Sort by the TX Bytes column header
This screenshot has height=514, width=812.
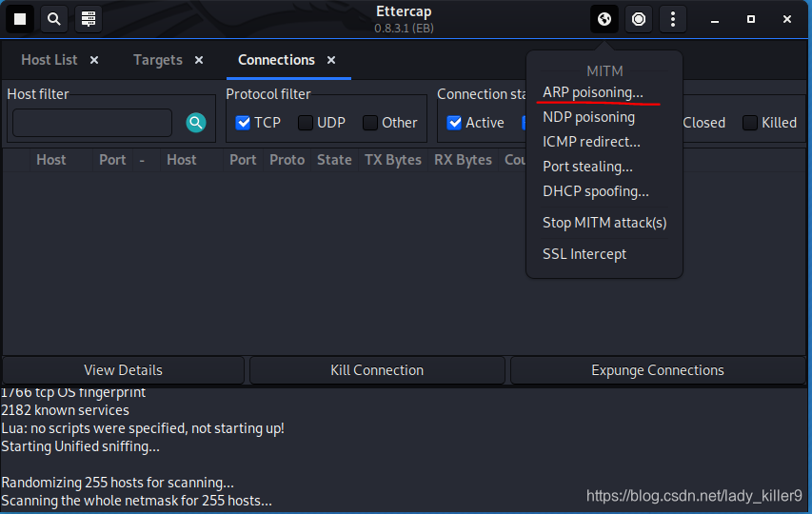pos(393,160)
